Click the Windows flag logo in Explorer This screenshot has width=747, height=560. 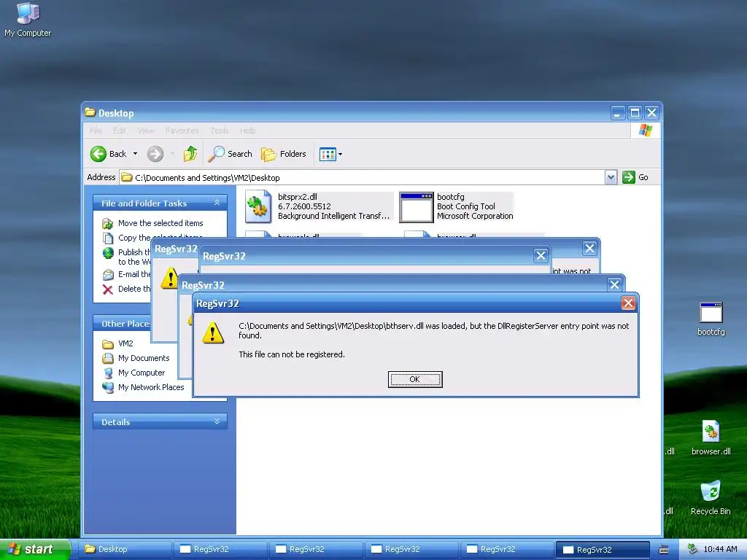pos(646,131)
